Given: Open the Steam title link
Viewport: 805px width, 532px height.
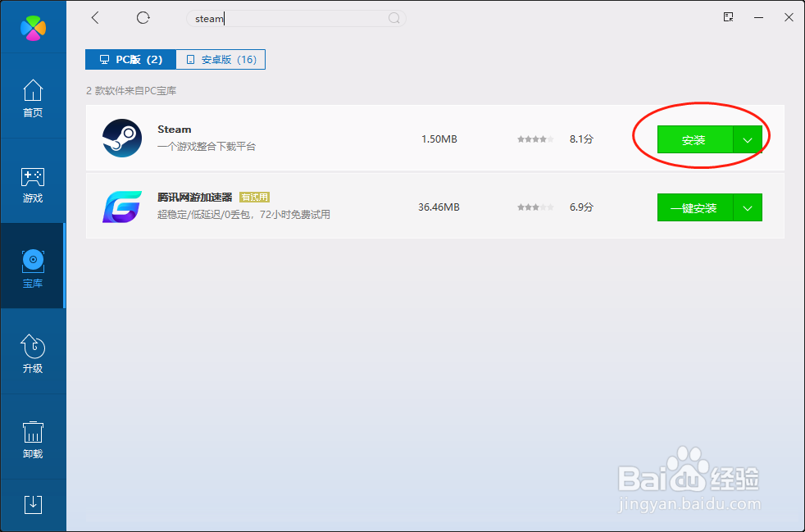Looking at the screenshot, I should pyautogui.click(x=174, y=130).
